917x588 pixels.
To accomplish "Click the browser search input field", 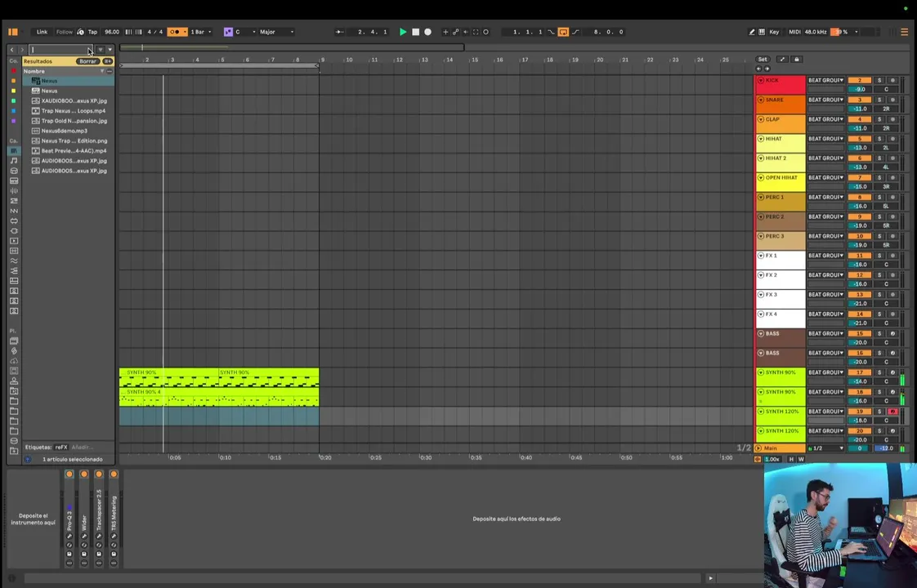I will tap(60, 50).
